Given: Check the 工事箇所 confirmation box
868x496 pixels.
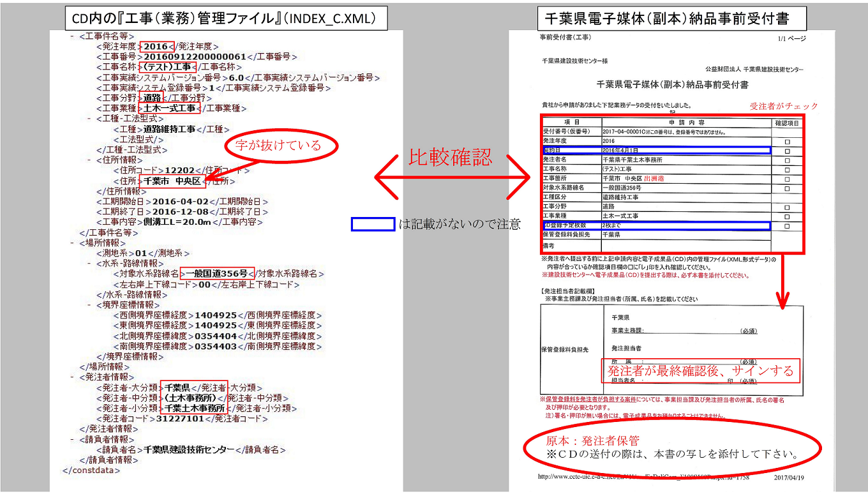Looking at the screenshot, I should tap(788, 179).
